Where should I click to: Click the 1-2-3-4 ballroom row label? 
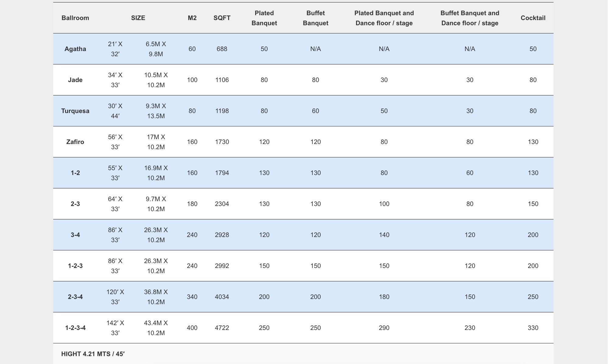coord(75,328)
